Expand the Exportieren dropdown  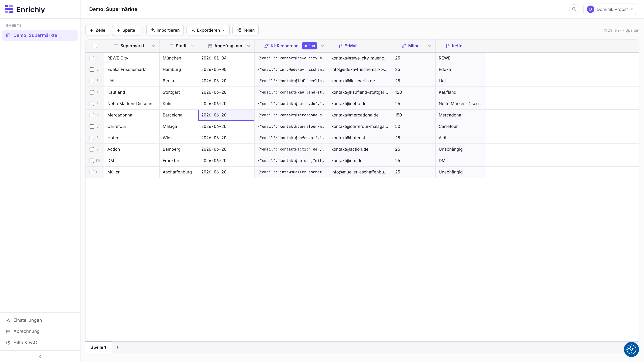point(208,30)
